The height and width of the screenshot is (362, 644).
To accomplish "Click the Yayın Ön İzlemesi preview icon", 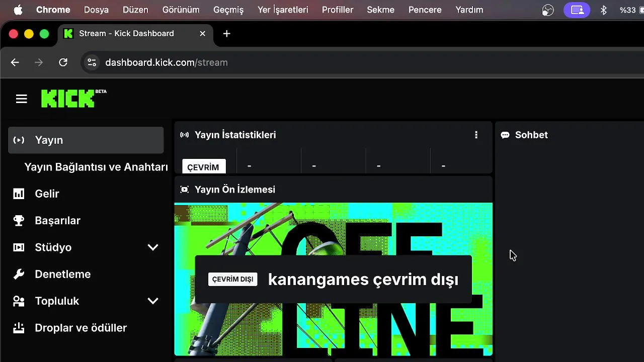I will coord(185,190).
